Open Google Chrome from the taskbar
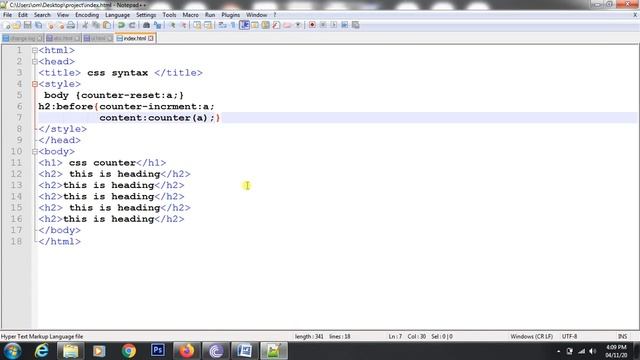 click(129, 351)
